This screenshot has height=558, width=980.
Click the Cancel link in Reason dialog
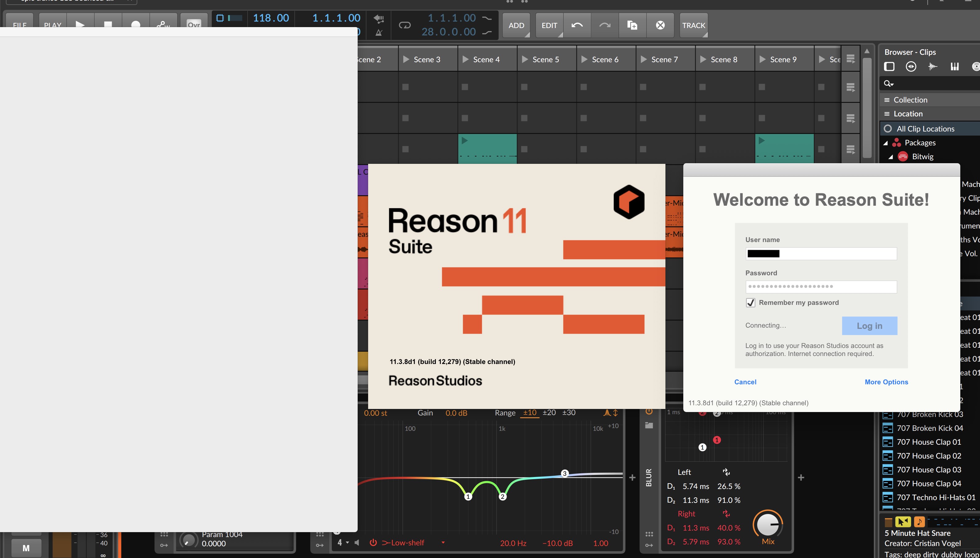click(745, 382)
